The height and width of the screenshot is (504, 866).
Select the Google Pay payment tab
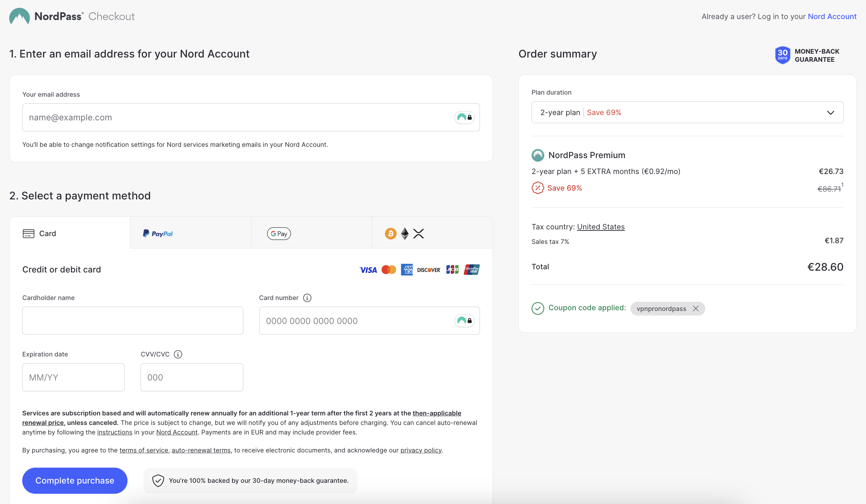tap(312, 233)
